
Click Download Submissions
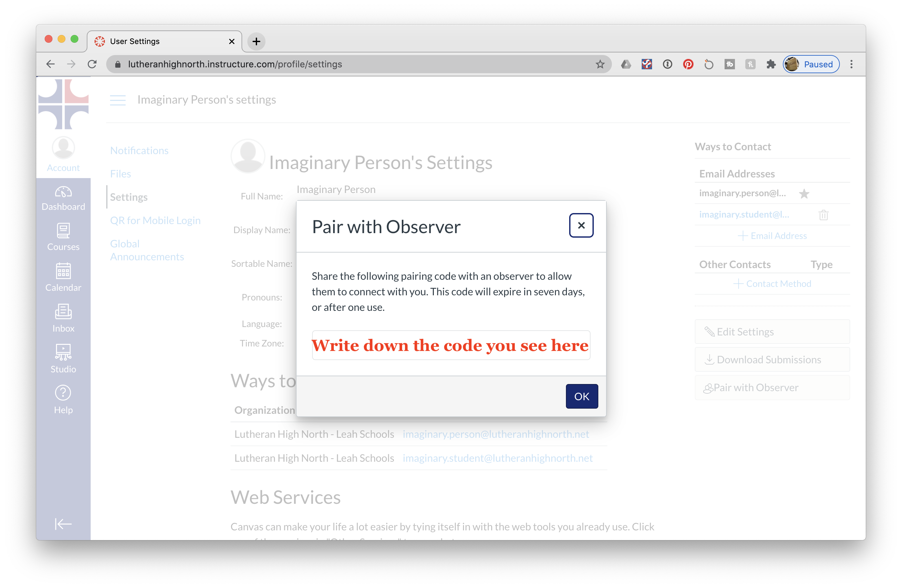pos(772,359)
